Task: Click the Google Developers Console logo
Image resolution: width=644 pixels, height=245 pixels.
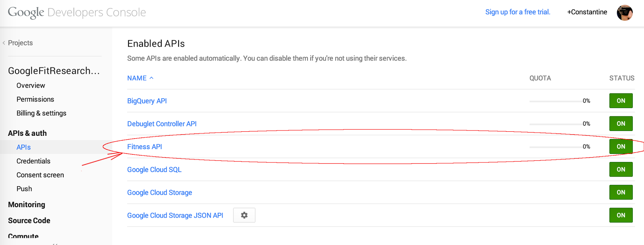Action: pyautogui.click(x=76, y=12)
